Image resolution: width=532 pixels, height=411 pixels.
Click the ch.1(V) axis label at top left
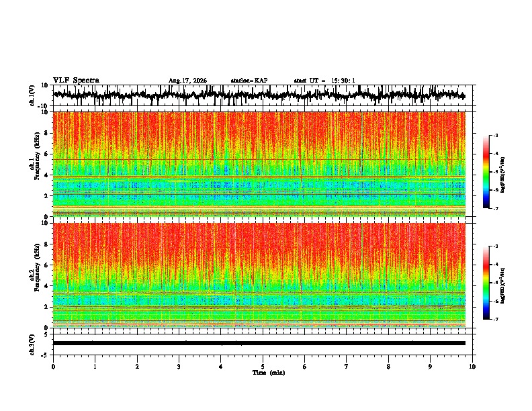pos(32,95)
